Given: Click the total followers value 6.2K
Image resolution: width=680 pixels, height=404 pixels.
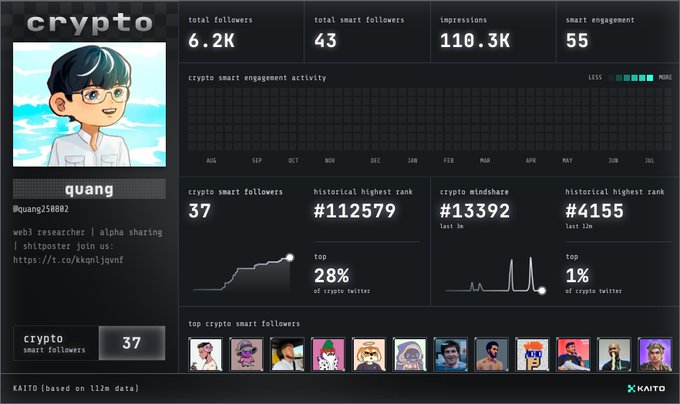Looking at the screenshot, I should (211, 41).
